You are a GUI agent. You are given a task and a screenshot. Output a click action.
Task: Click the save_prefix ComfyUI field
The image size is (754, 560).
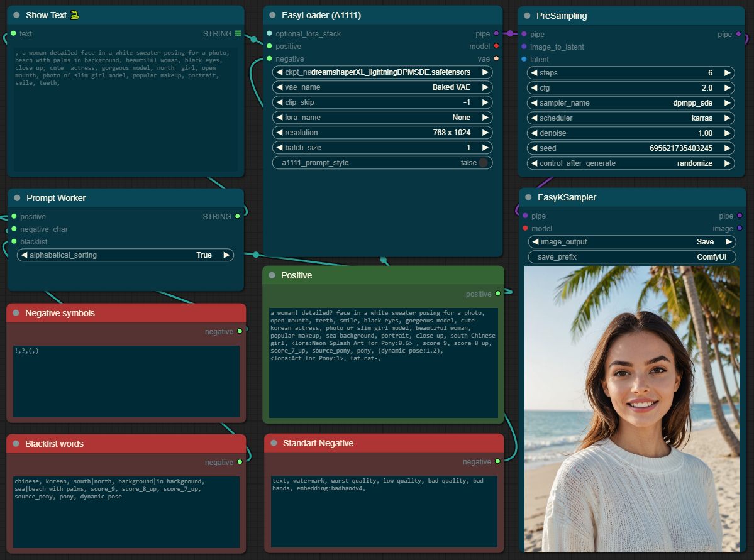click(x=632, y=256)
